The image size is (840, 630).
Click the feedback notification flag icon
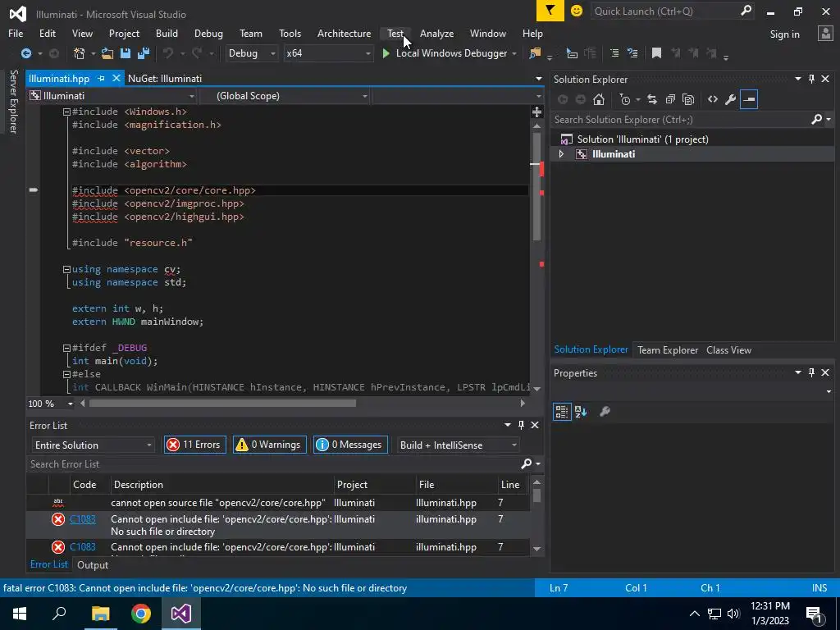pyautogui.click(x=550, y=11)
